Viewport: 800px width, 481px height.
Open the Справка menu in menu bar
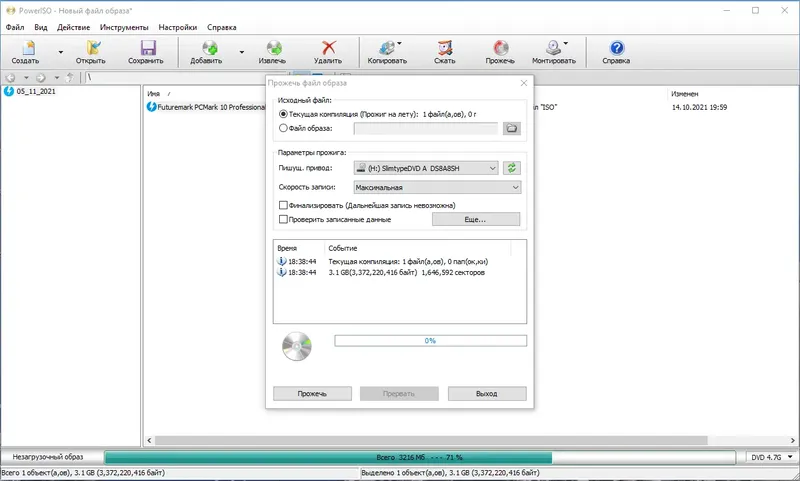pos(221,27)
